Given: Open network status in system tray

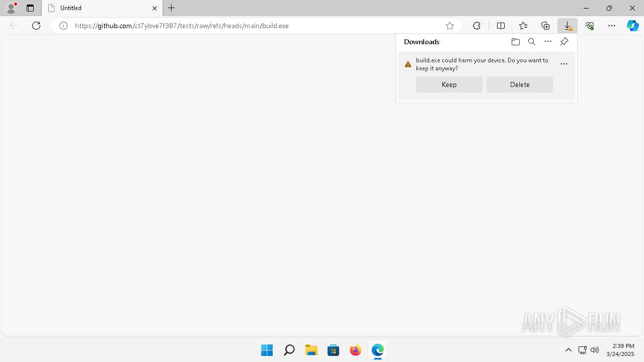Looking at the screenshot, I should click(x=583, y=350).
